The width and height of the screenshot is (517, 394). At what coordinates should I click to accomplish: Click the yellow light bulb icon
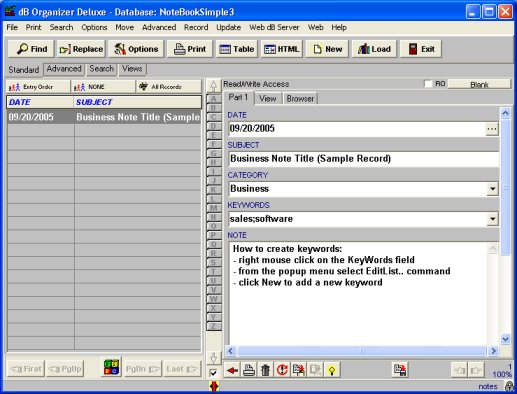point(332,370)
